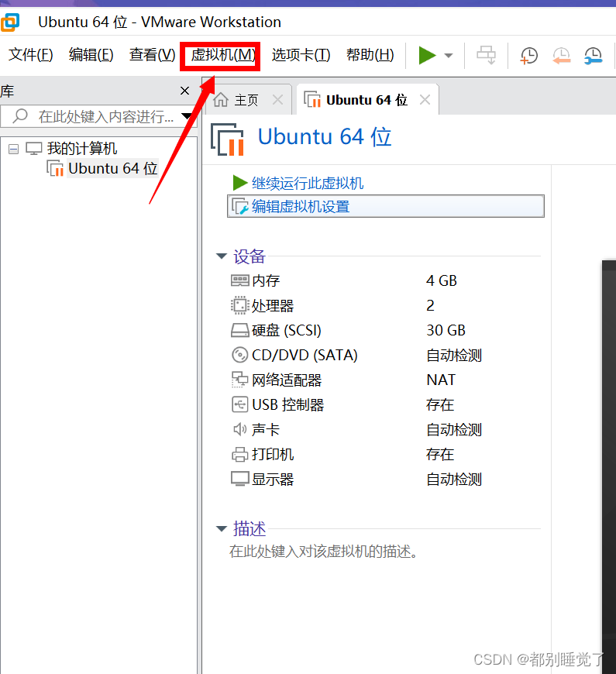Open the snapshot manager icon
616x674 pixels.
coord(594,56)
